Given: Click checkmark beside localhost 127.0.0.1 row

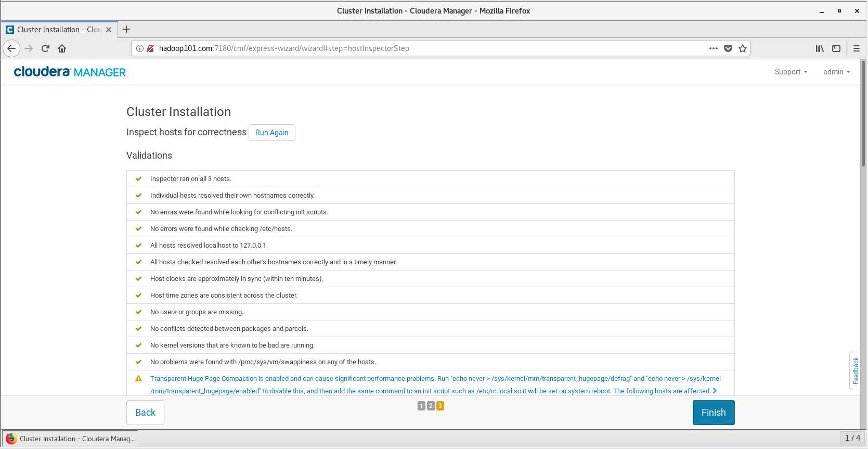Looking at the screenshot, I should [x=139, y=245].
